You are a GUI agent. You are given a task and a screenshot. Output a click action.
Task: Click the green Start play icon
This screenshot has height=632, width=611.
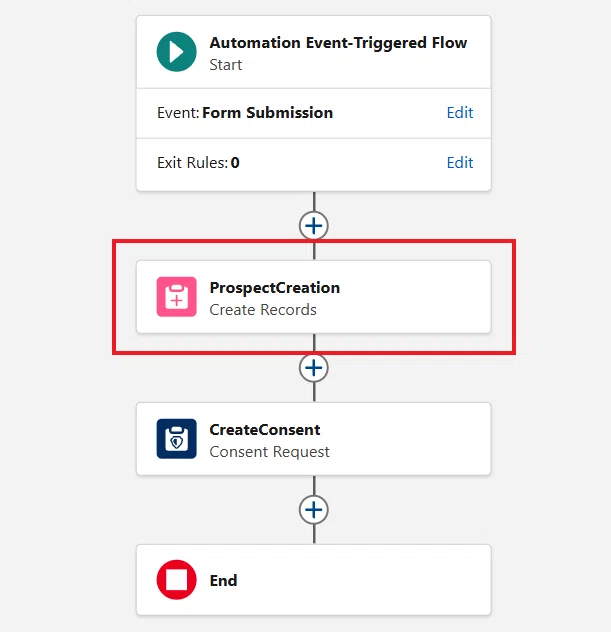coord(177,52)
